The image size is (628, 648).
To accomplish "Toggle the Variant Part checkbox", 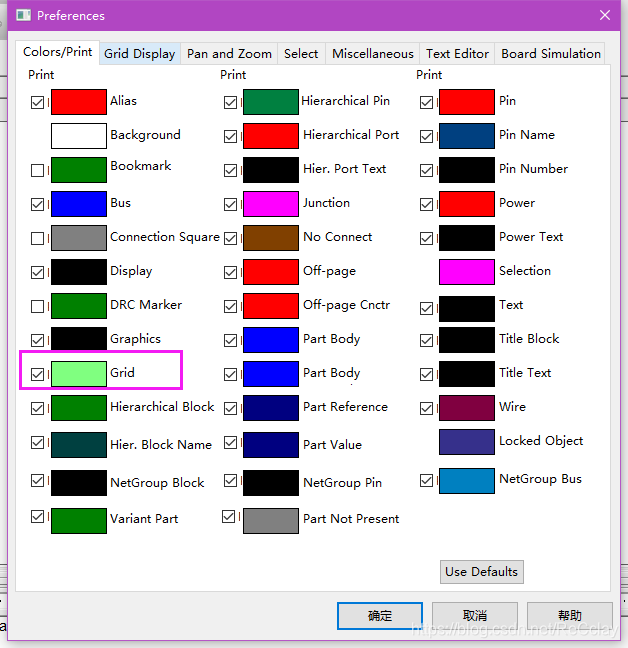I will point(38,517).
